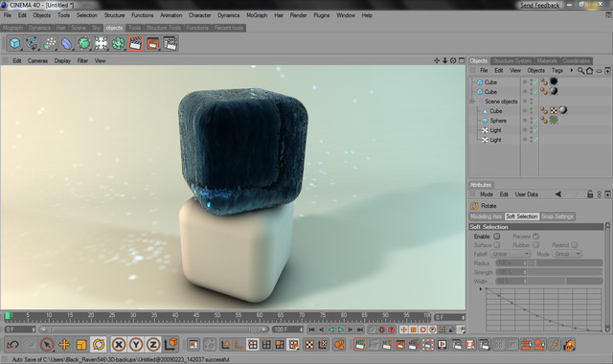Open viewport Cameras menu
The width and height of the screenshot is (613, 364).
click(37, 60)
